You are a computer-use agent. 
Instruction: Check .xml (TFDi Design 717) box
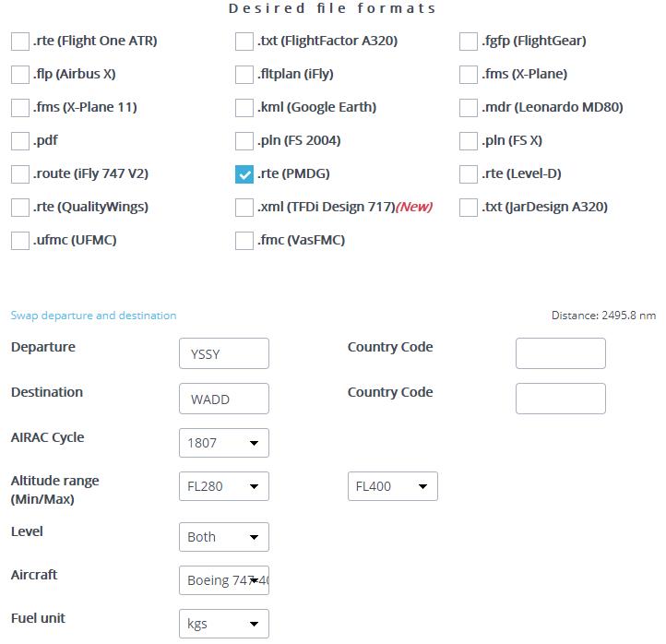pyautogui.click(x=244, y=208)
